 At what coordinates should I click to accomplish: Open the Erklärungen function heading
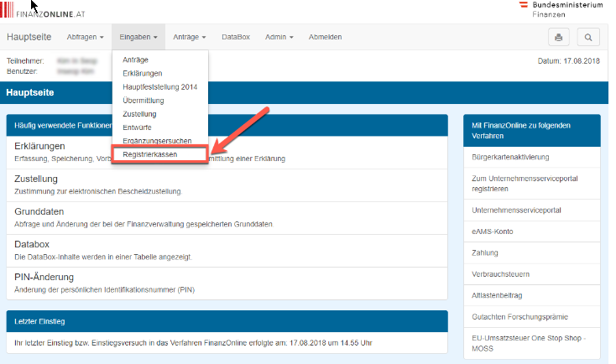[39, 146]
